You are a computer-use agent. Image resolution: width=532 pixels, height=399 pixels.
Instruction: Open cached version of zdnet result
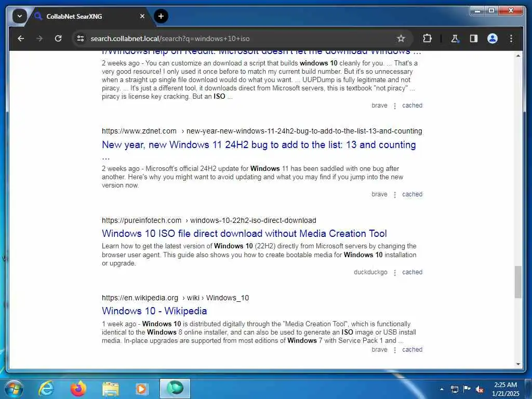pyautogui.click(x=412, y=194)
